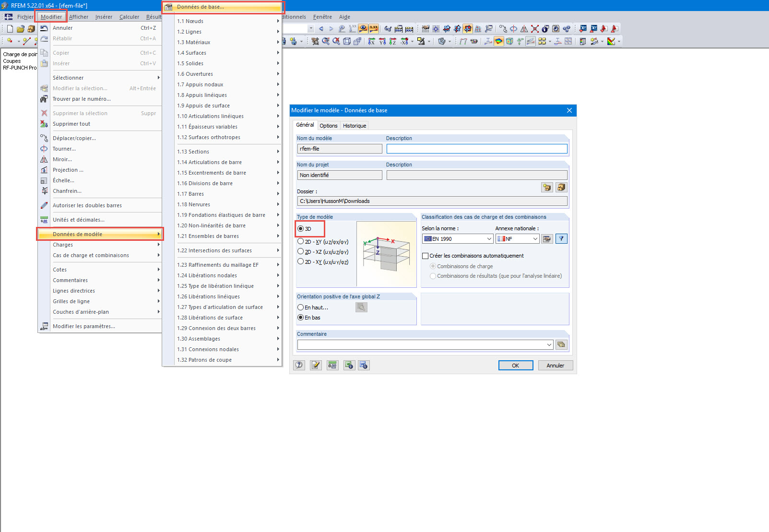Open the Afficher menu
769x532 pixels.
[x=79, y=17]
